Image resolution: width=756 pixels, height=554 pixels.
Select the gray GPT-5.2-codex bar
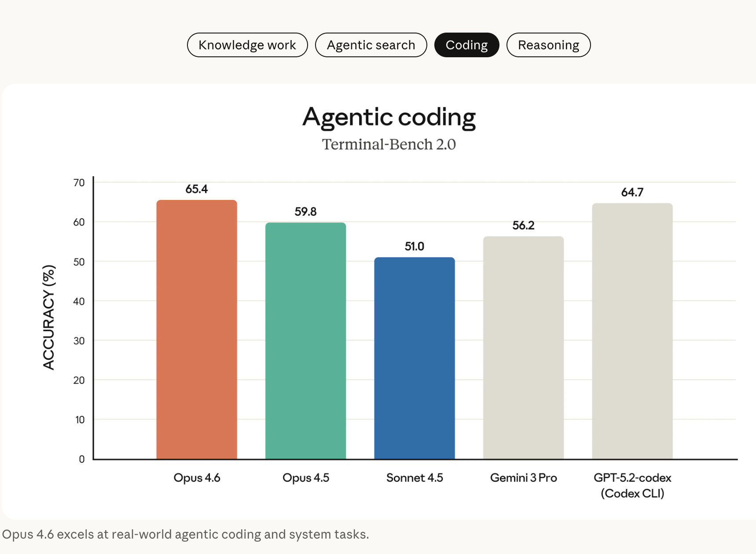tap(632, 331)
